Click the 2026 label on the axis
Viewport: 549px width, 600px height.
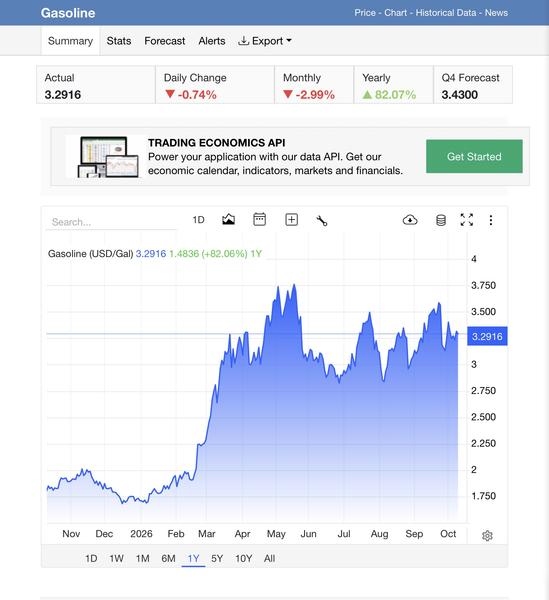tap(141, 533)
